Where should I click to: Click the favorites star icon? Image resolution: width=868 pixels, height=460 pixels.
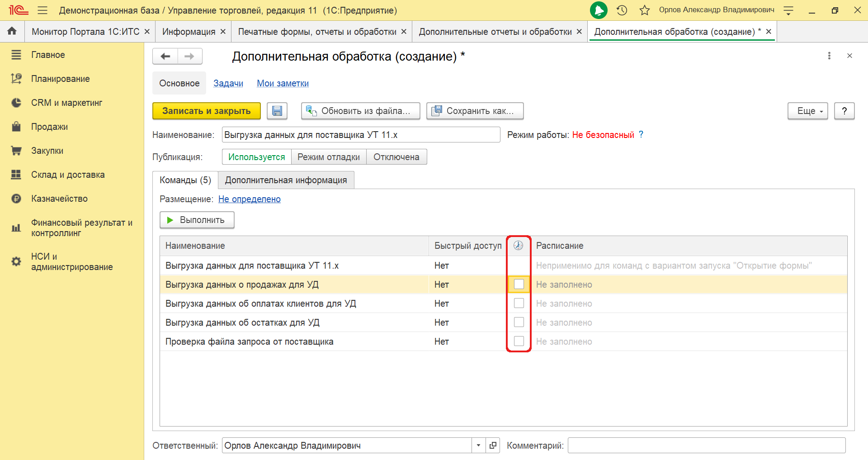[645, 10]
